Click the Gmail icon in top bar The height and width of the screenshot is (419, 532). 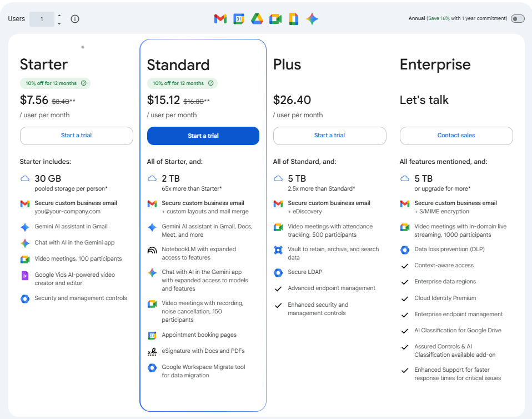pos(220,19)
